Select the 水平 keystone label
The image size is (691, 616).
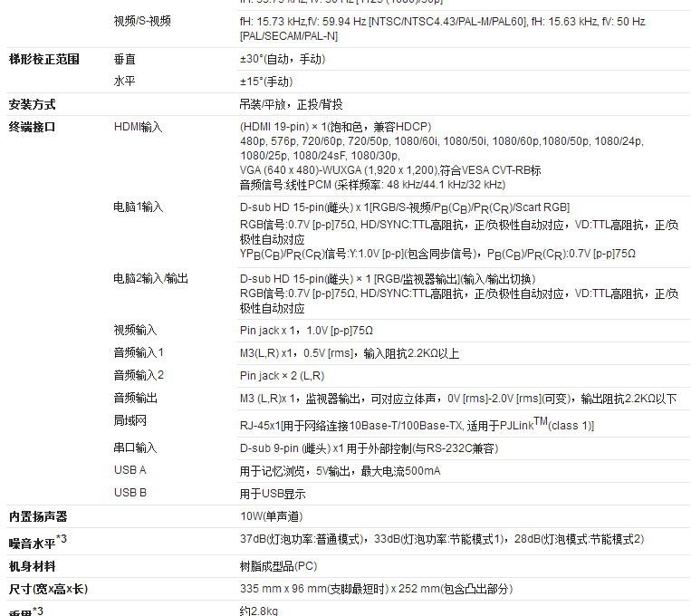tap(125, 82)
